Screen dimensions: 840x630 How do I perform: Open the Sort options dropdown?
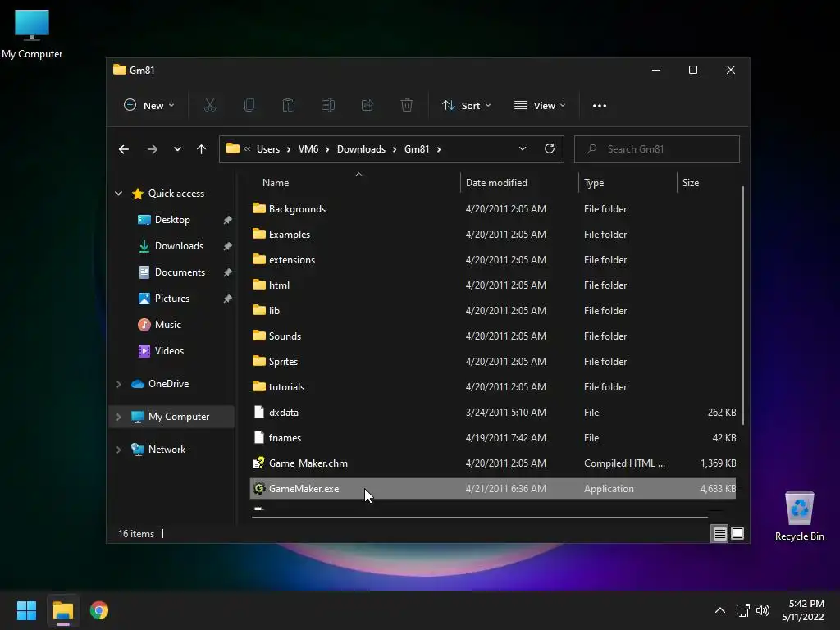click(x=466, y=106)
